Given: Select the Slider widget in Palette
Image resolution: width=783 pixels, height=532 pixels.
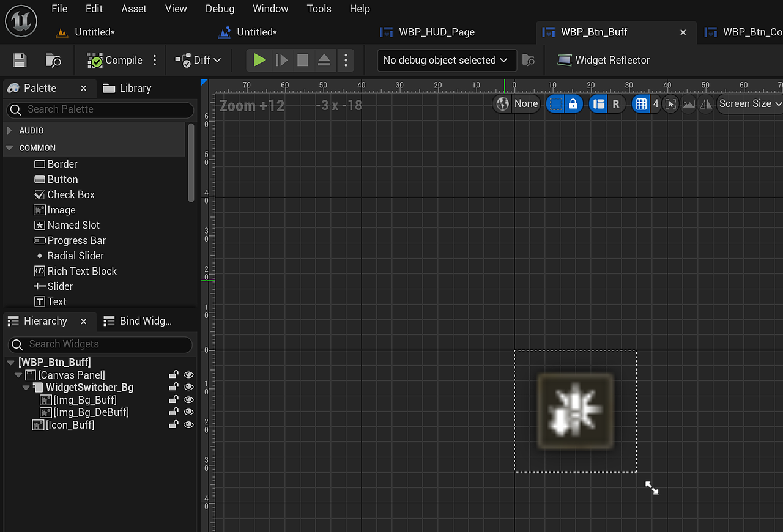Looking at the screenshot, I should (x=53, y=286).
